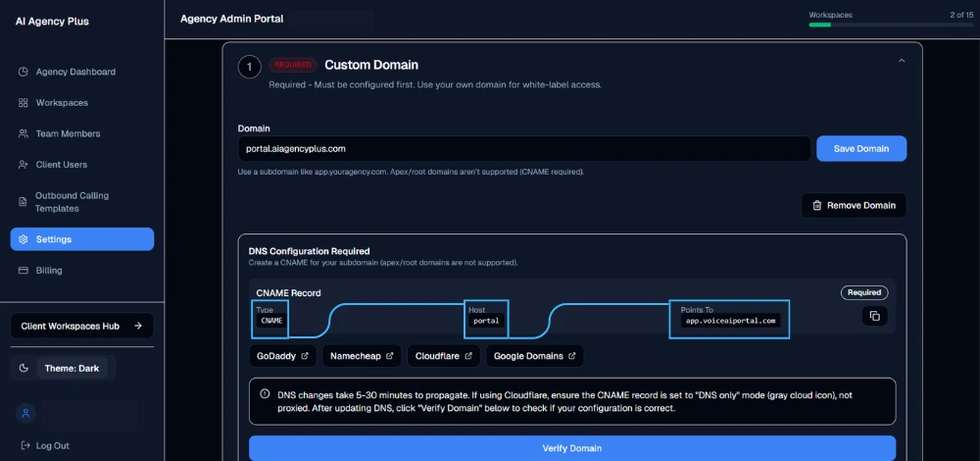Image resolution: width=980 pixels, height=461 pixels.
Task: Click the external-link icon on Google Domains
Action: coord(571,356)
